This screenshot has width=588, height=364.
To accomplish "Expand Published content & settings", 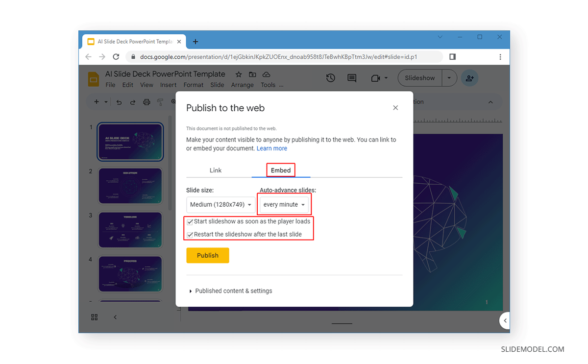I will coord(230,291).
